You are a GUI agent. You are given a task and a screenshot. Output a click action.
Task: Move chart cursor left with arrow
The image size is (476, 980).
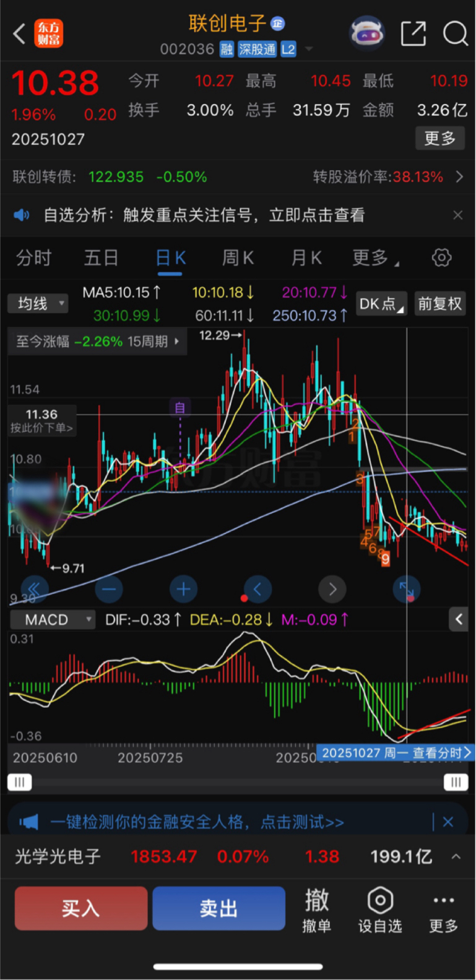pyautogui.click(x=257, y=589)
